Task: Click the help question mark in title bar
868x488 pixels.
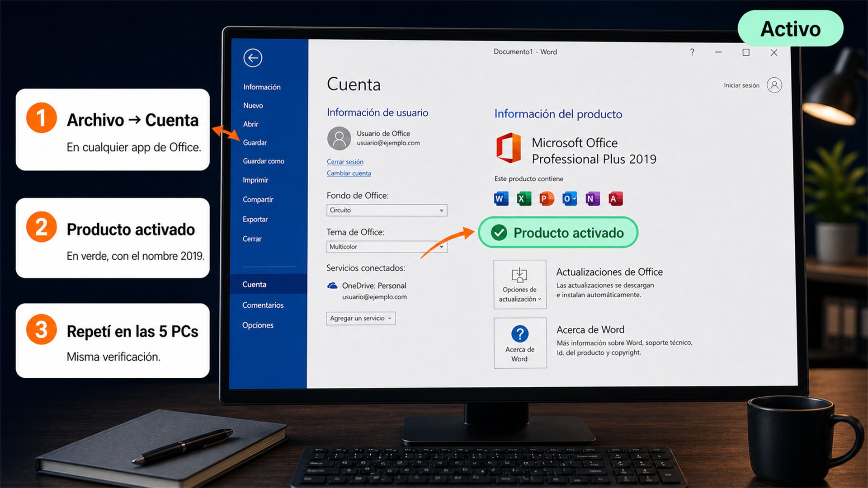Action: coord(692,52)
